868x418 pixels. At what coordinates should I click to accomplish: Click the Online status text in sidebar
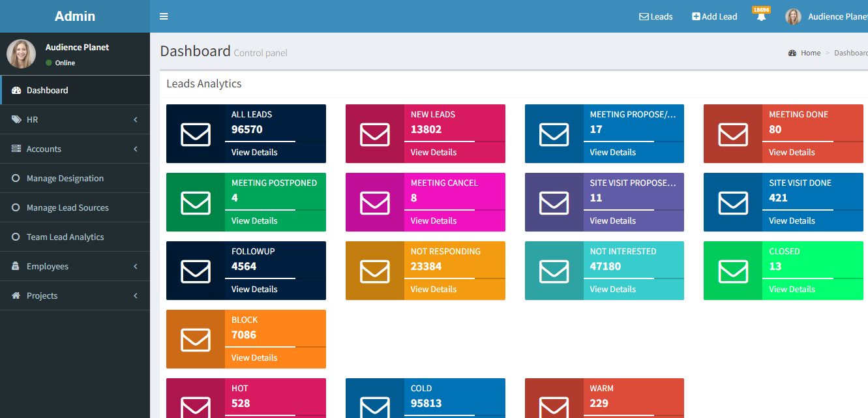tap(65, 63)
